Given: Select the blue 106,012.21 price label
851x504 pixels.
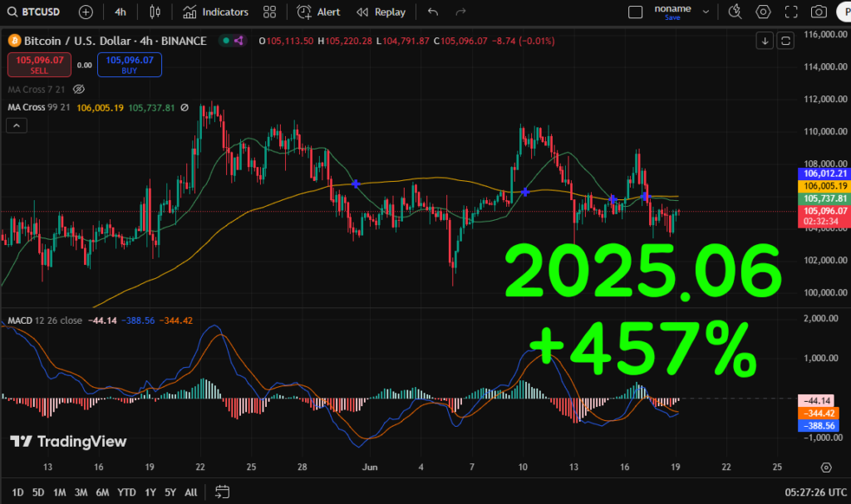Looking at the screenshot, I should pos(825,174).
